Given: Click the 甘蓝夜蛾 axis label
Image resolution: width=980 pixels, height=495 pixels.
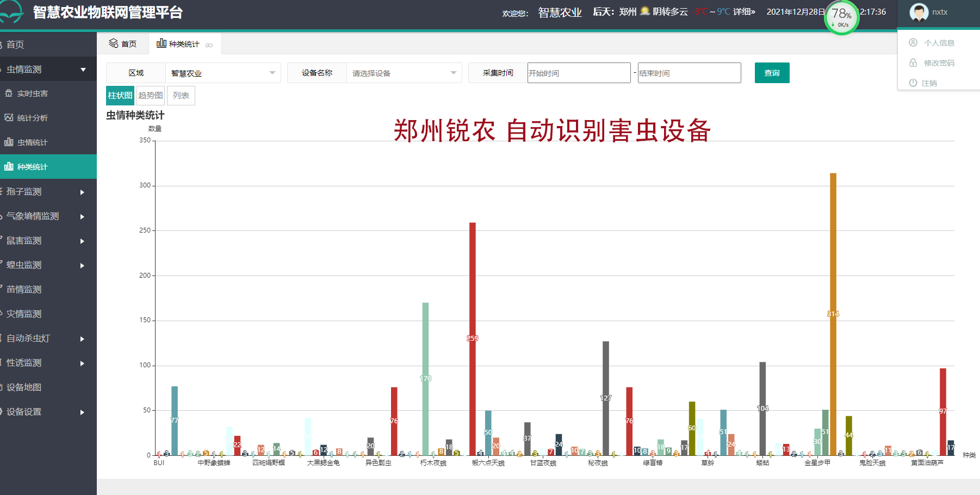Looking at the screenshot, I should 543,463.
